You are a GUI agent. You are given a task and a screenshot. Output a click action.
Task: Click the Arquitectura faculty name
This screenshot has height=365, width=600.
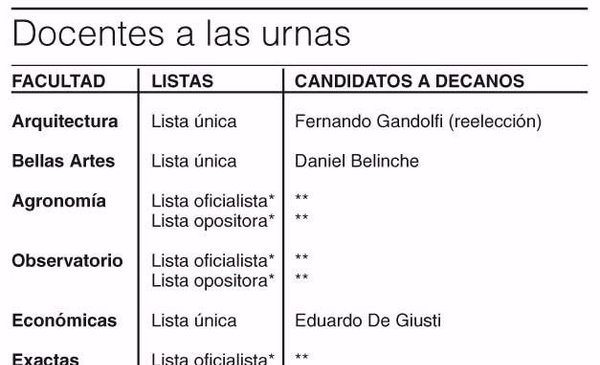coord(65,122)
